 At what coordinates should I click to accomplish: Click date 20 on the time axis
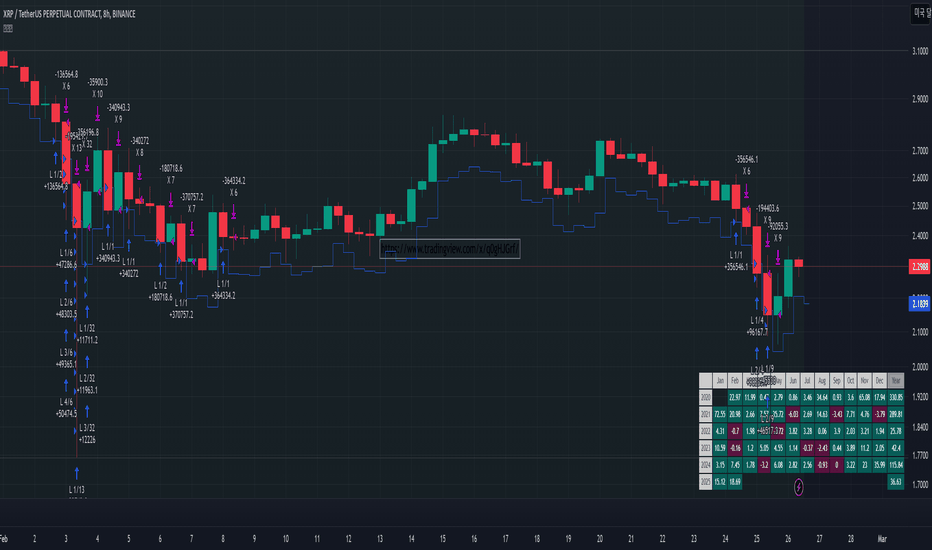click(599, 539)
